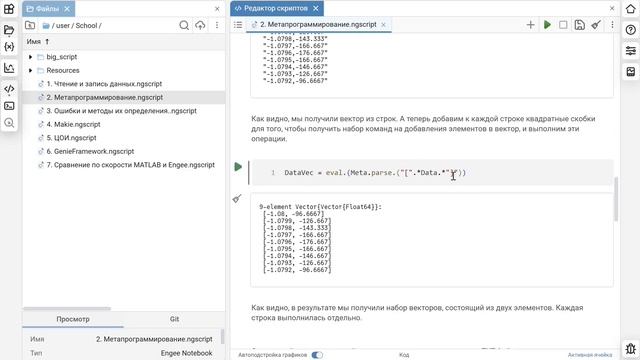The image size is (640, 360).
Task: Click the bug debug icon at bottom right
Action: pyautogui.click(x=631, y=348)
